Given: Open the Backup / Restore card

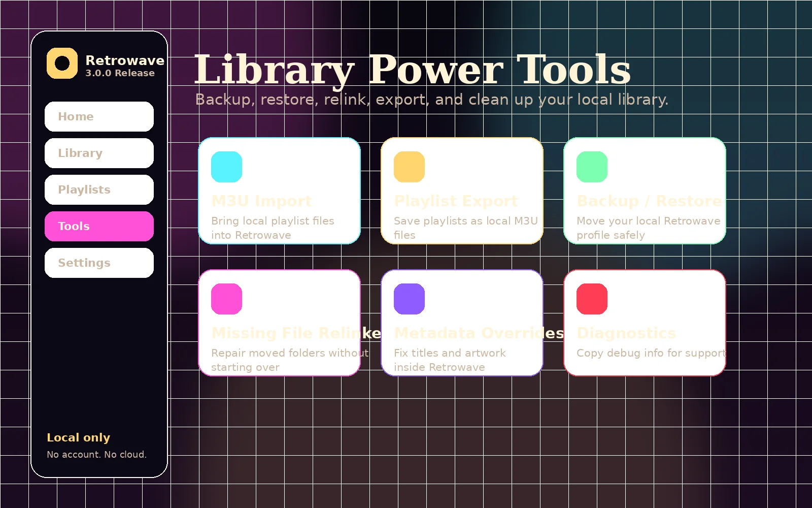Looking at the screenshot, I should pos(645,190).
